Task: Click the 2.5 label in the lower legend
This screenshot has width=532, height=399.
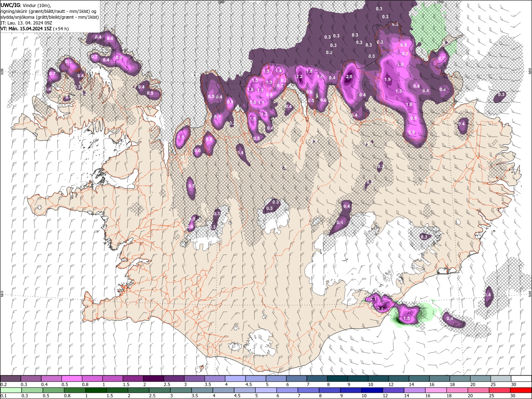Action: (x=153, y=396)
